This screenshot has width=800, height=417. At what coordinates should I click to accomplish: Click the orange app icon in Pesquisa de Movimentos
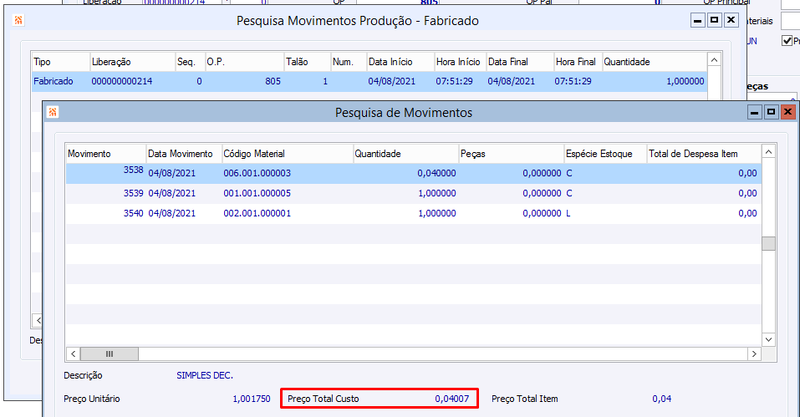53,112
